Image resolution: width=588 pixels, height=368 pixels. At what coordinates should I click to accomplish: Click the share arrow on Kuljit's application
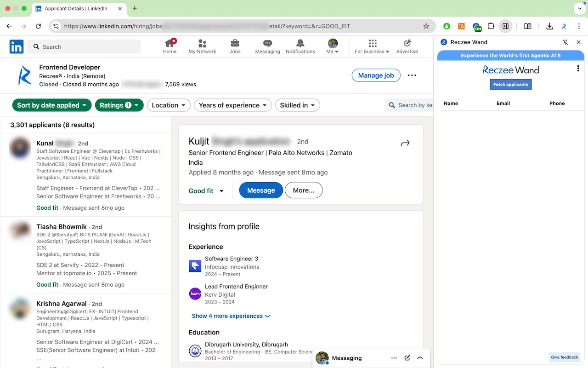point(405,144)
